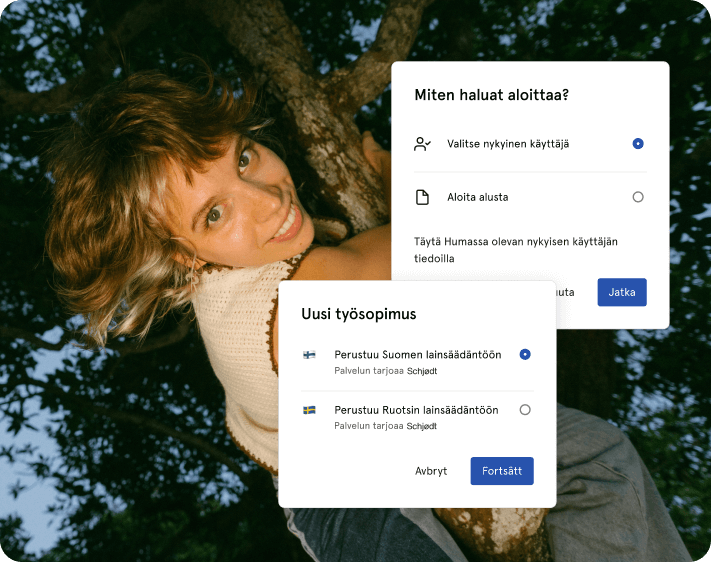This screenshot has width=711, height=562.
Task: Click the document icon beside Aloita alusta
Action: pos(422,197)
